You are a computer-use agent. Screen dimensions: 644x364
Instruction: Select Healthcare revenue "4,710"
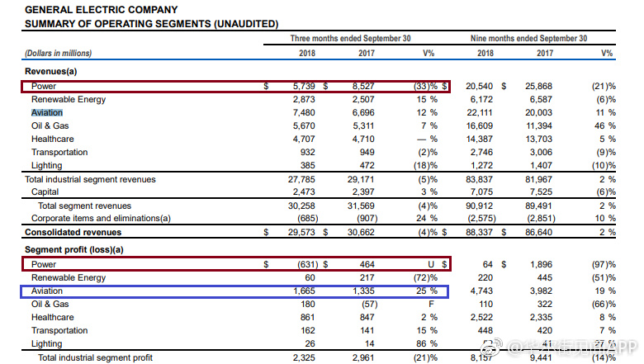click(363, 139)
